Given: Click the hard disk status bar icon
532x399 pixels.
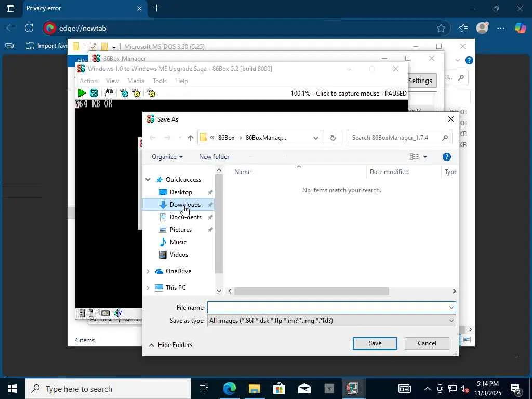Looking at the screenshot, I should click(105, 313).
